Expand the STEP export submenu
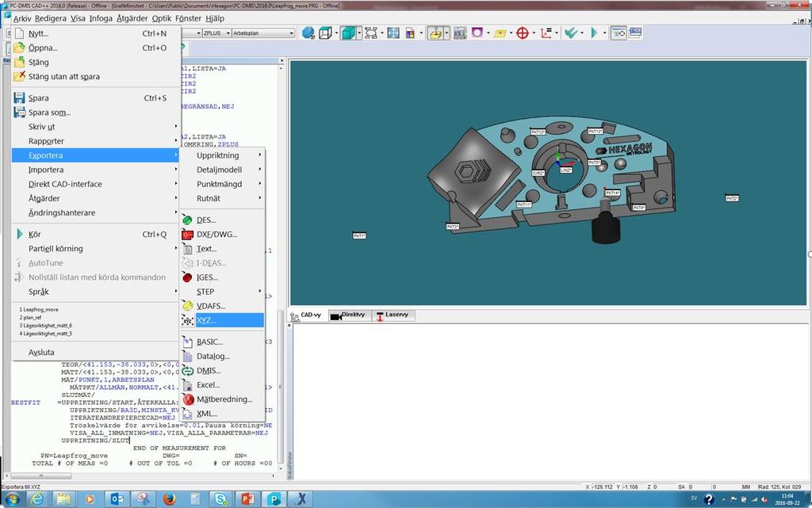Viewport: 812px width, 508px height. tap(223, 292)
